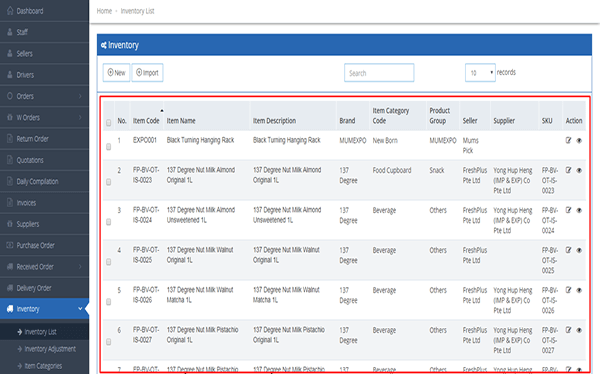Open Drivers menu item
Image resolution: width=600 pixels, height=374 pixels.
point(44,75)
